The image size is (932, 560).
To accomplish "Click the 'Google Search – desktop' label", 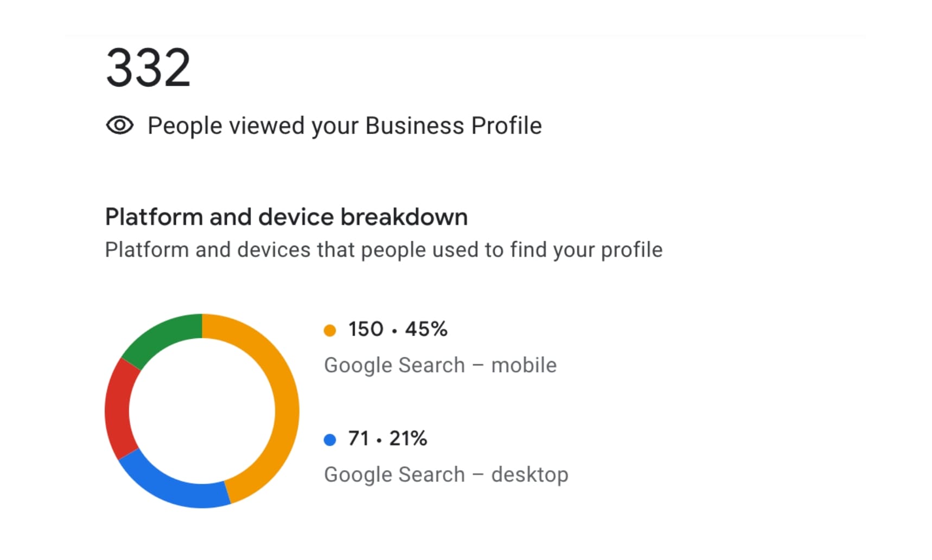I will click(x=446, y=475).
